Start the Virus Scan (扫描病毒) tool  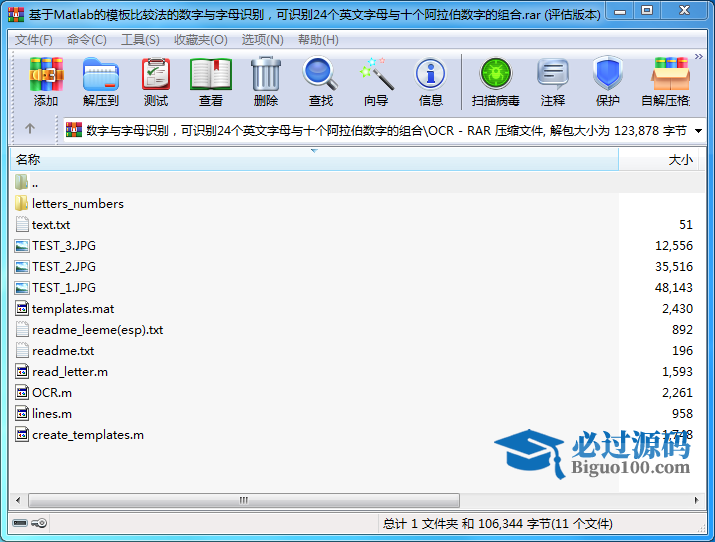click(x=495, y=81)
